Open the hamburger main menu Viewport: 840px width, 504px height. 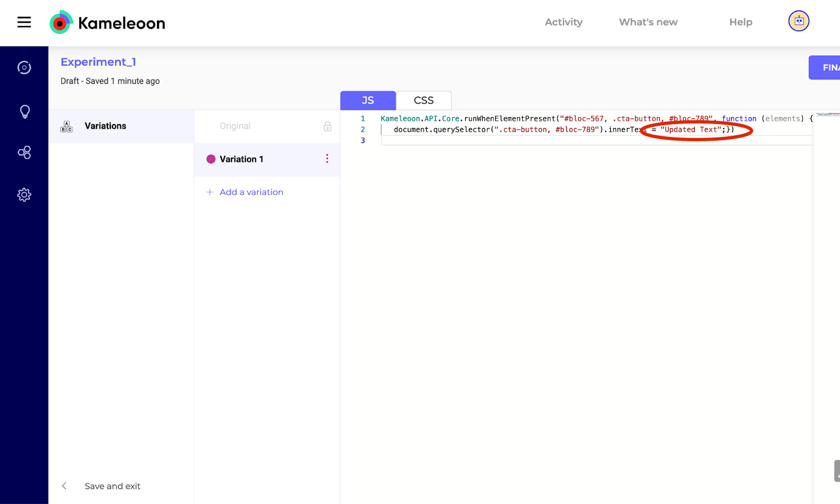tap(24, 22)
